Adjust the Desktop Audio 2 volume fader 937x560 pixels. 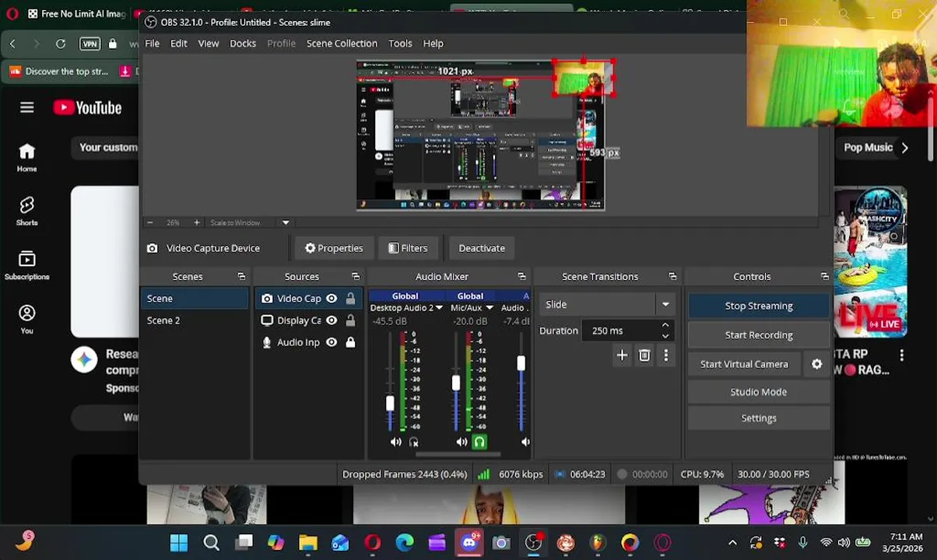click(390, 403)
